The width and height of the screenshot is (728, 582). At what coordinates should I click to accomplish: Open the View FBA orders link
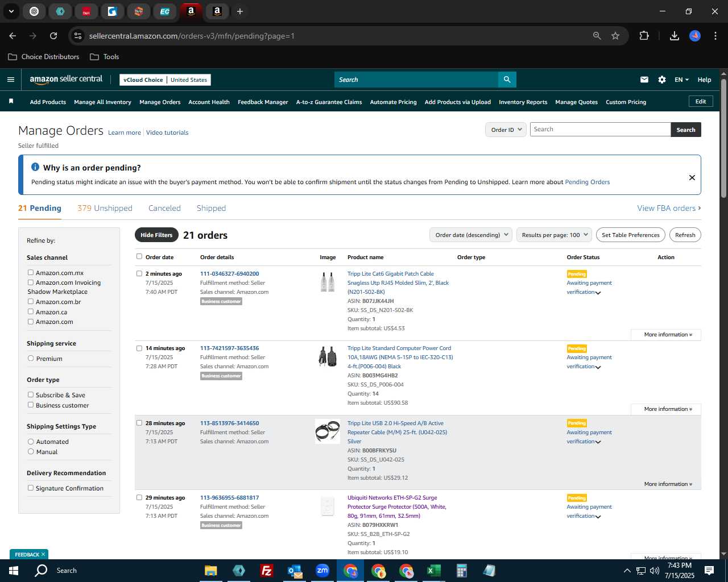coord(669,208)
